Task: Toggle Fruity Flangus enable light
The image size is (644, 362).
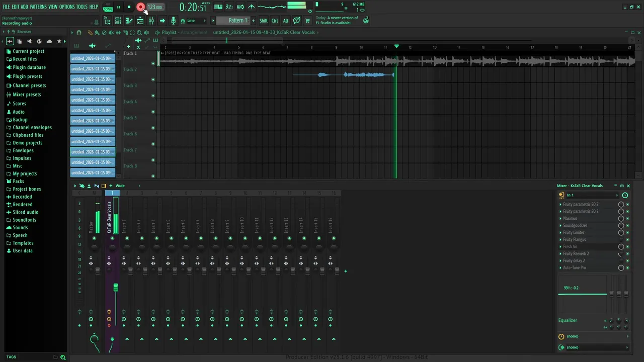Action: [x=627, y=240]
